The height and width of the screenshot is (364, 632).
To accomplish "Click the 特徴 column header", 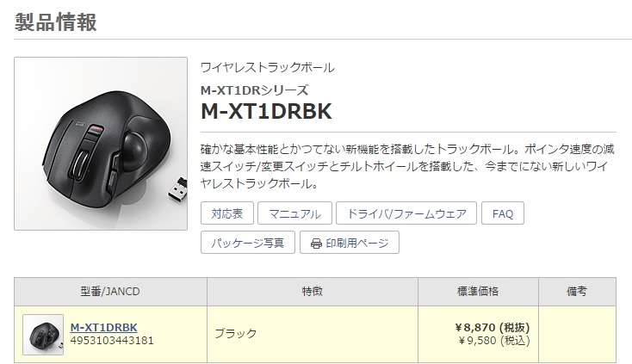I will point(313,291).
